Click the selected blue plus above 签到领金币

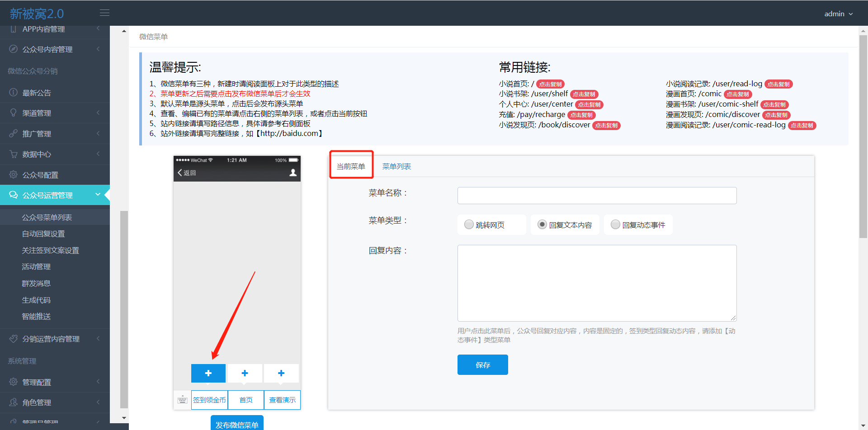(x=208, y=373)
